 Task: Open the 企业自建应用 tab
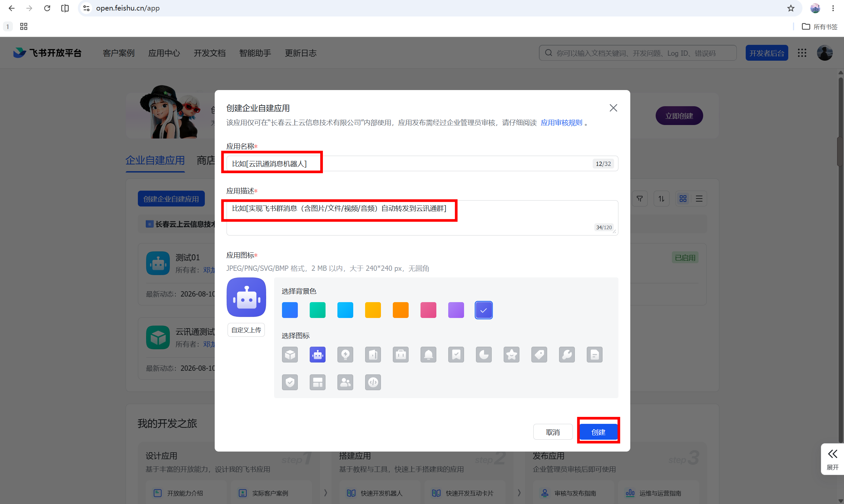(x=155, y=160)
